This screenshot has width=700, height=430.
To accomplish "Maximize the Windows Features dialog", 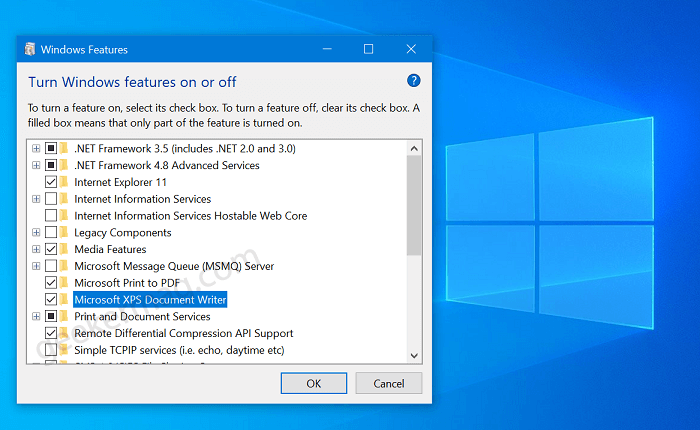I will click(368, 49).
